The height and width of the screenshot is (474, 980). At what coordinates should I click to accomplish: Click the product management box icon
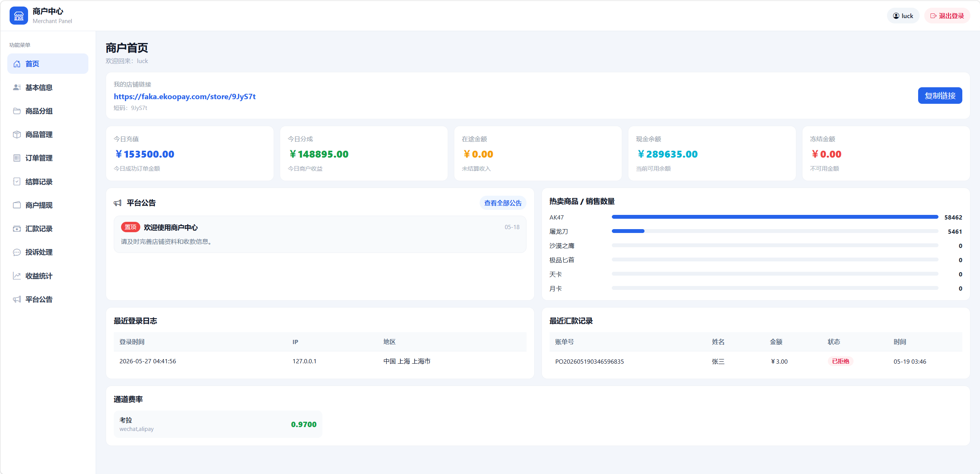tap(17, 135)
